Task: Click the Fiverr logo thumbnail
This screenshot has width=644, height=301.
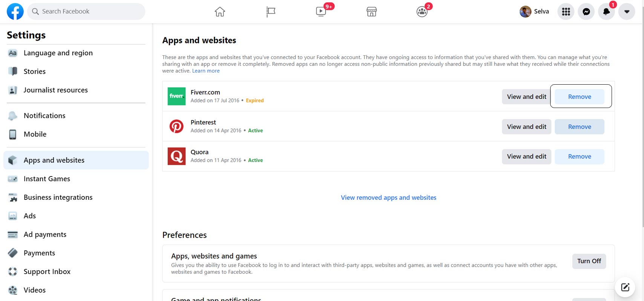Action: click(176, 96)
